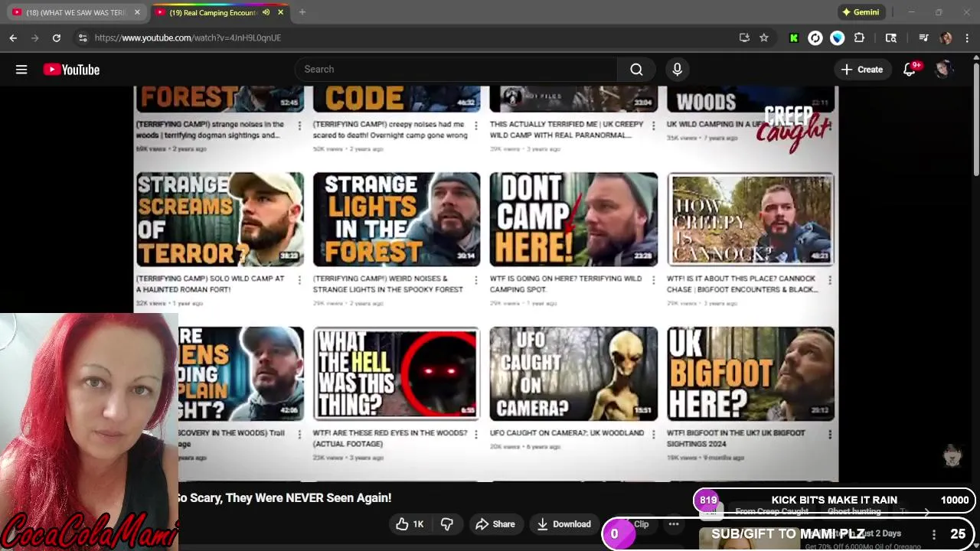
Task: Reload the current YouTube page
Action: point(57,37)
